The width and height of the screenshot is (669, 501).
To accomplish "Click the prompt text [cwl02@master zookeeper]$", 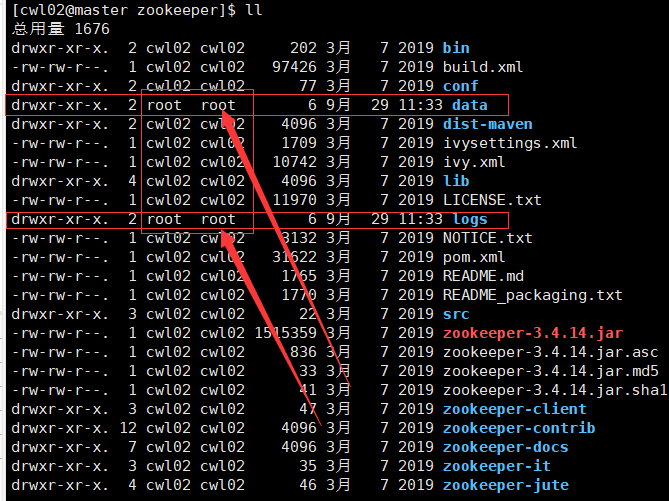I will [124, 10].
